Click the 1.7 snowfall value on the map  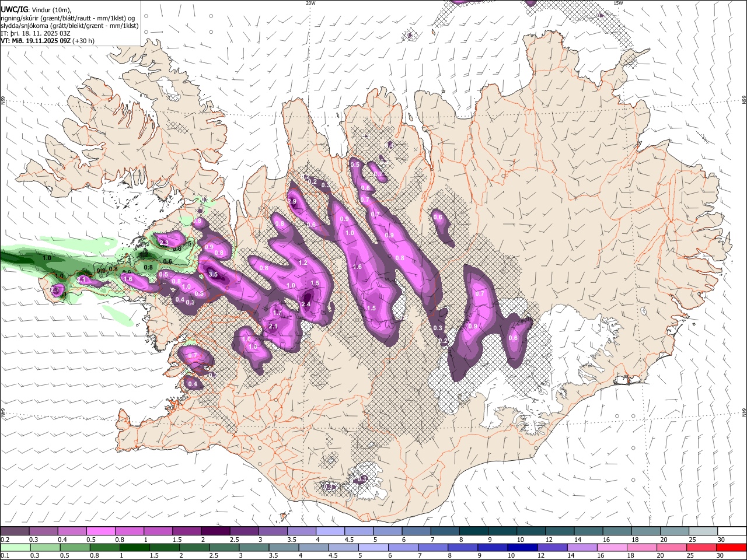coord(277,313)
